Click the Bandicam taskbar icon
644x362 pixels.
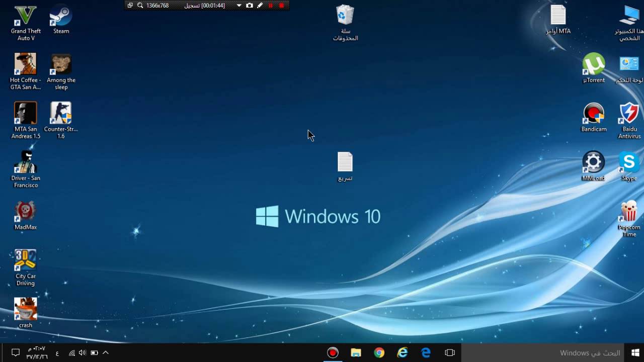pyautogui.click(x=333, y=353)
